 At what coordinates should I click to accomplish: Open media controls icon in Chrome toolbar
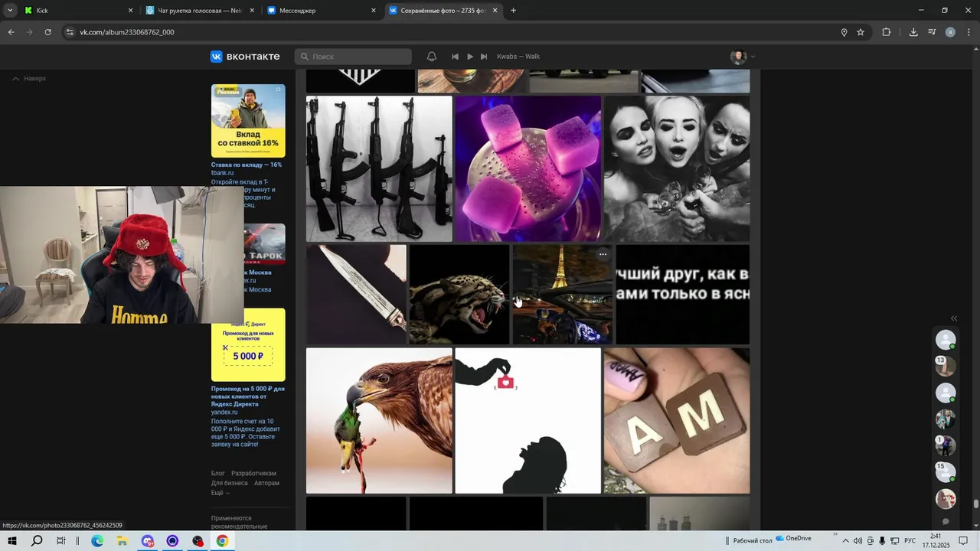[932, 32]
